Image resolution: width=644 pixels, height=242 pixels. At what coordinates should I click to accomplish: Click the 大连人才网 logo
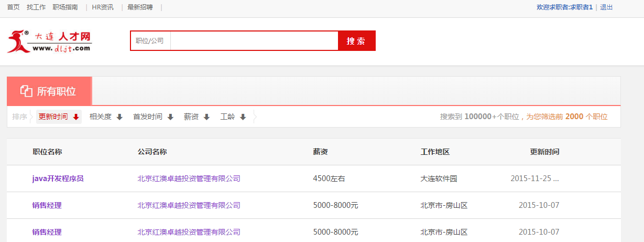pyautogui.click(x=49, y=41)
